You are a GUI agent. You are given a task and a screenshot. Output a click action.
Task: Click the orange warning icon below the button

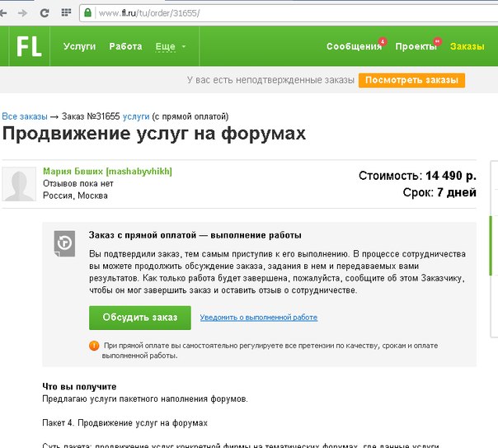(94, 346)
